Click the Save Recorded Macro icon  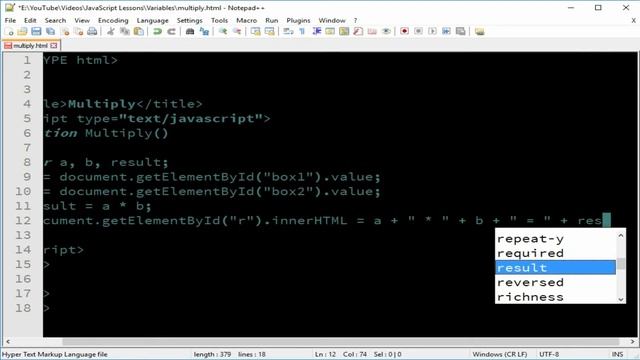[x=460, y=31]
